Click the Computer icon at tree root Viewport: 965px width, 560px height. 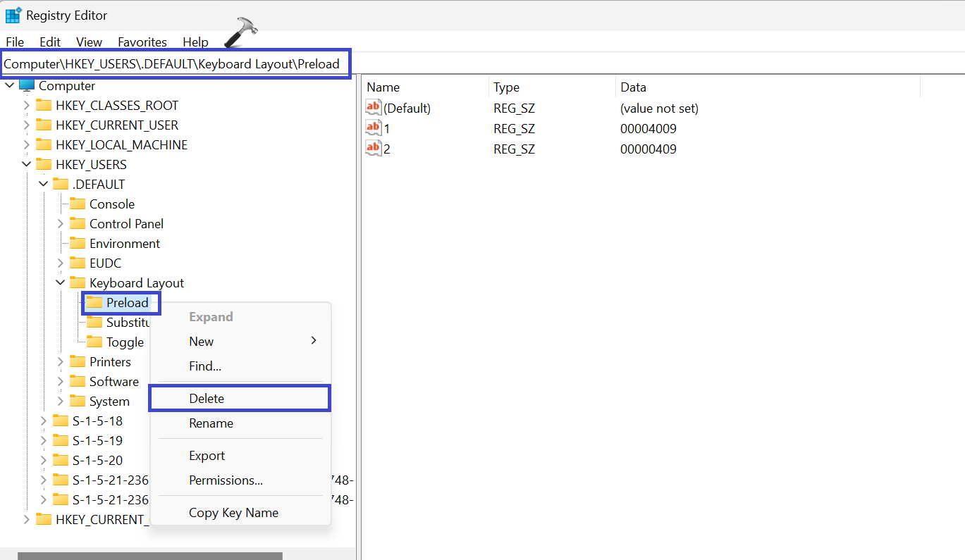27,86
